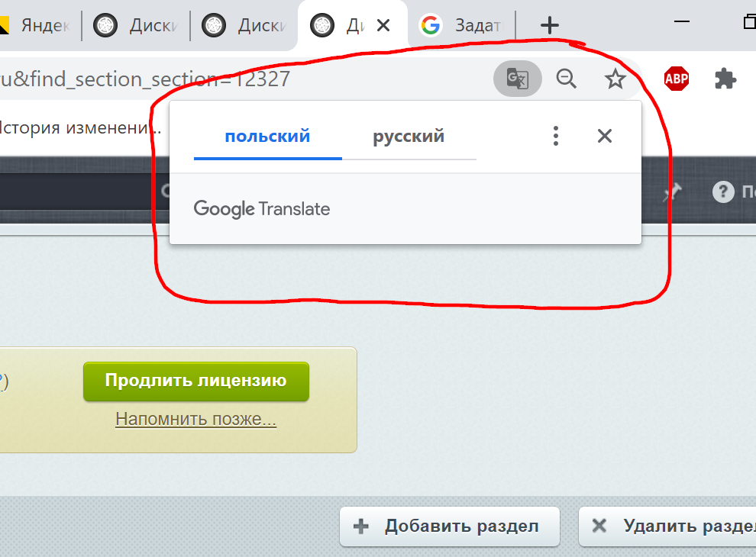Click the Продлить лицензию button
Viewport: 756px width, 557px height.
point(195,381)
